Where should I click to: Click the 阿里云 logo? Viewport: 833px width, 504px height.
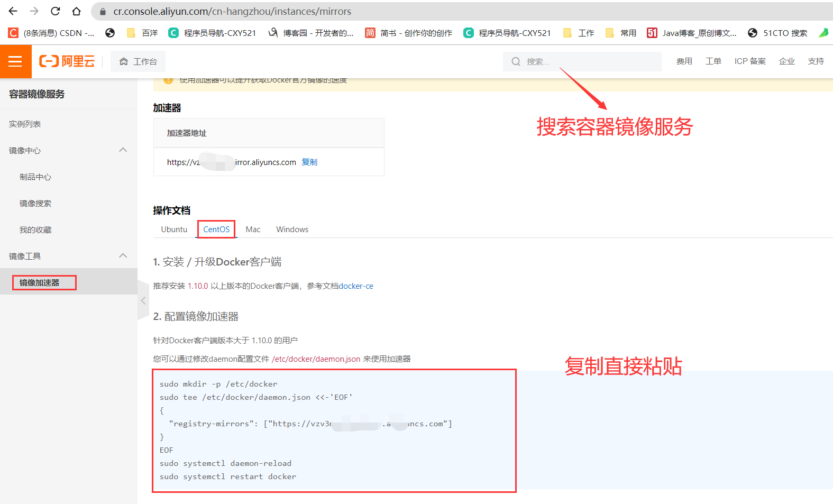tap(67, 61)
